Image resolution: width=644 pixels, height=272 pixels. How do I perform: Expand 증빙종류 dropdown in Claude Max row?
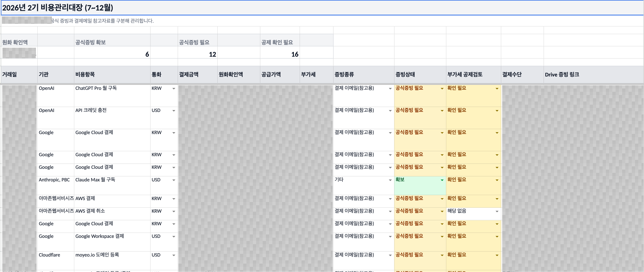pyautogui.click(x=390, y=180)
